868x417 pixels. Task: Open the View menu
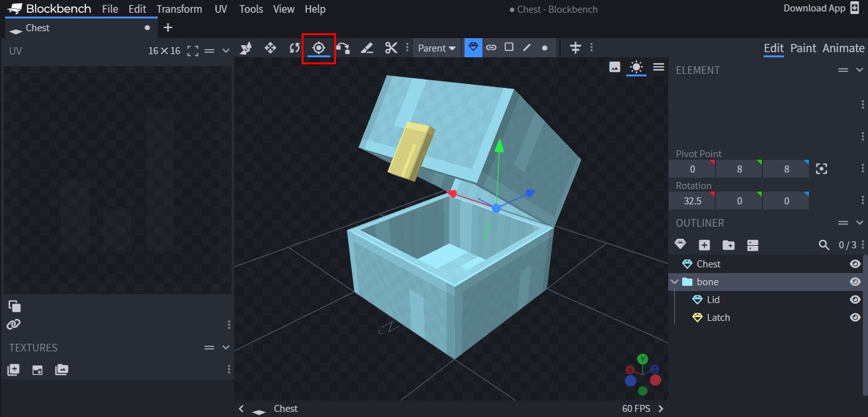(x=284, y=9)
